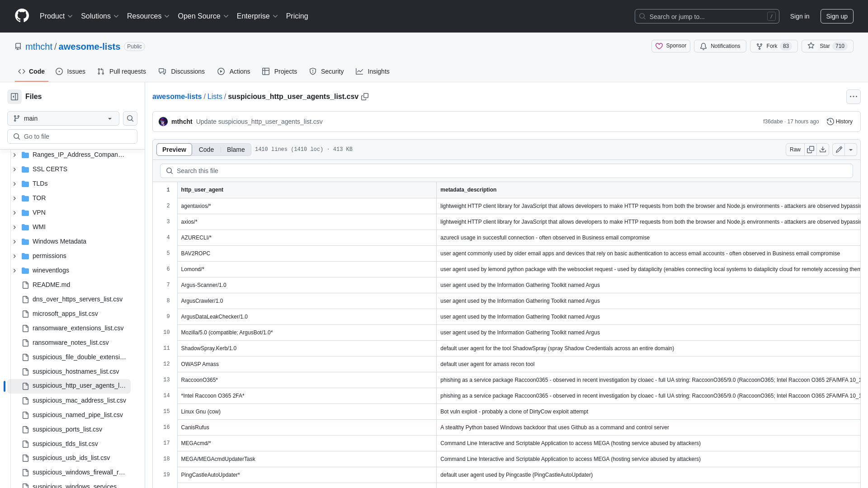
Task: Click the Sponsor heart icon
Action: 659,46
